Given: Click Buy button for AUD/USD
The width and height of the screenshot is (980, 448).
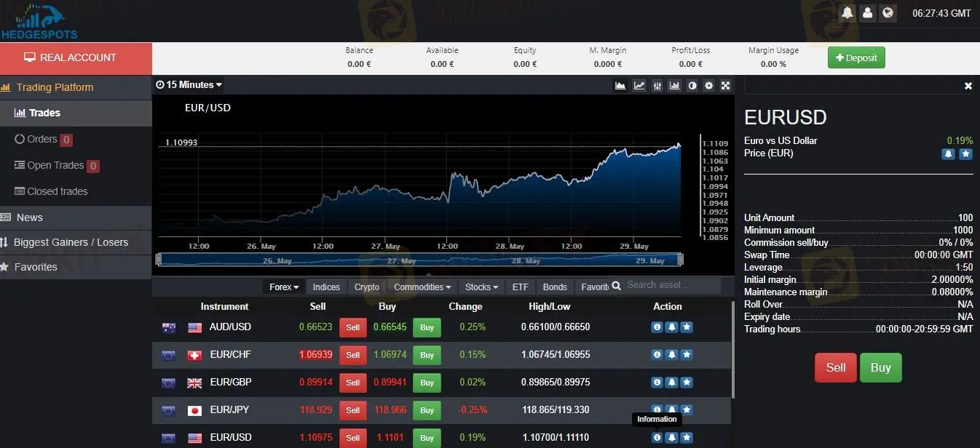Looking at the screenshot, I should click(x=427, y=327).
